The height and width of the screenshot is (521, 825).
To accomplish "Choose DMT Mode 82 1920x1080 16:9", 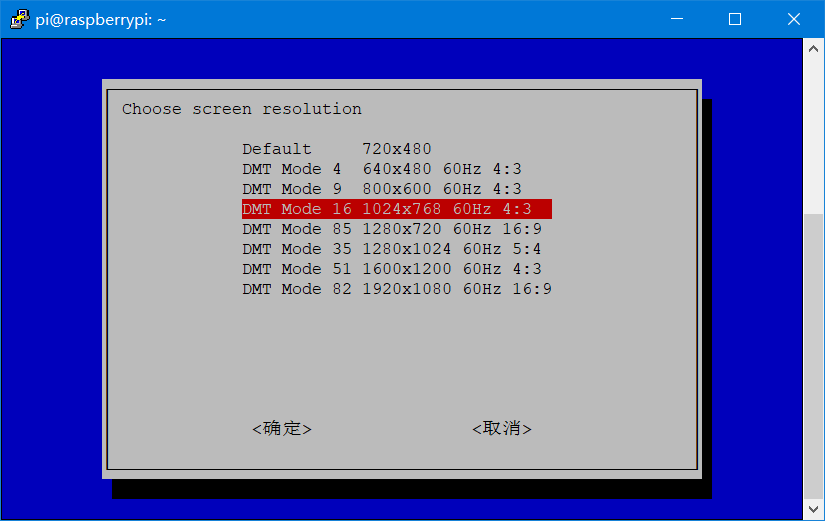I will [x=397, y=289].
